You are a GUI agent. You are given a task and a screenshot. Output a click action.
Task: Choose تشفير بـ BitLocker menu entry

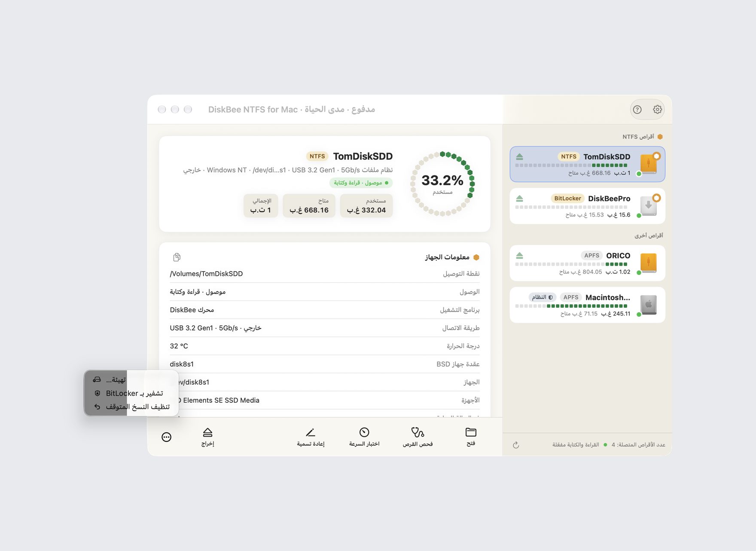click(131, 393)
